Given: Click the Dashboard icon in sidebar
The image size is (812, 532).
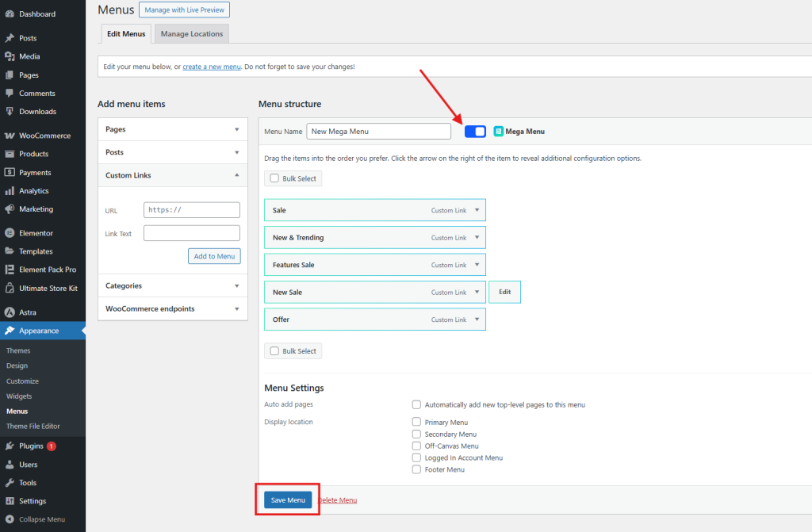Looking at the screenshot, I should point(10,14).
